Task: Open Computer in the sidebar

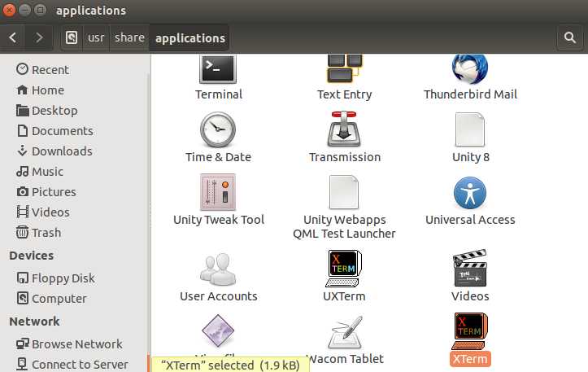Action: 51,299
